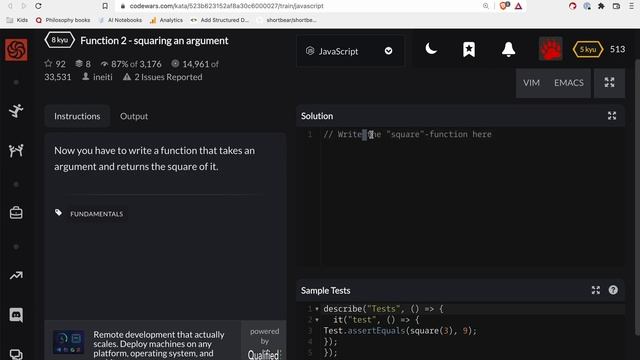The height and width of the screenshot is (360, 640).
Task: Toggle fullscreen next to the EMACS button
Action: (609, 82)
